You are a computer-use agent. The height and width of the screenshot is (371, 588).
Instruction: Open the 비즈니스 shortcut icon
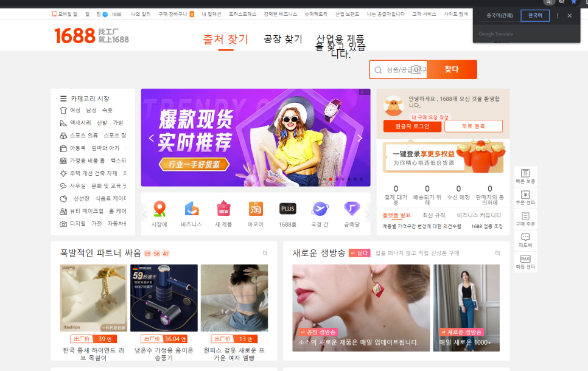point(192,209)
